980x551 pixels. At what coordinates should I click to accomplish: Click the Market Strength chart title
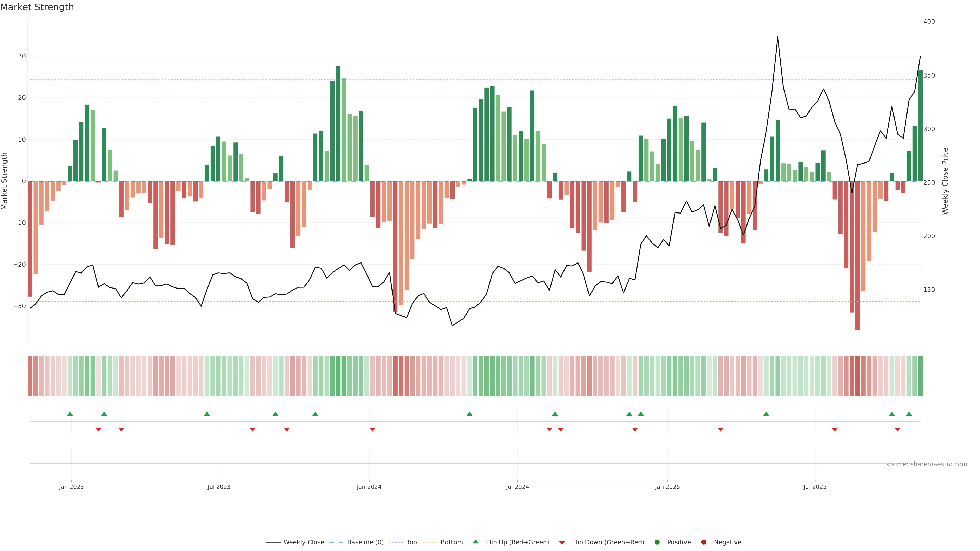(37, 7)
